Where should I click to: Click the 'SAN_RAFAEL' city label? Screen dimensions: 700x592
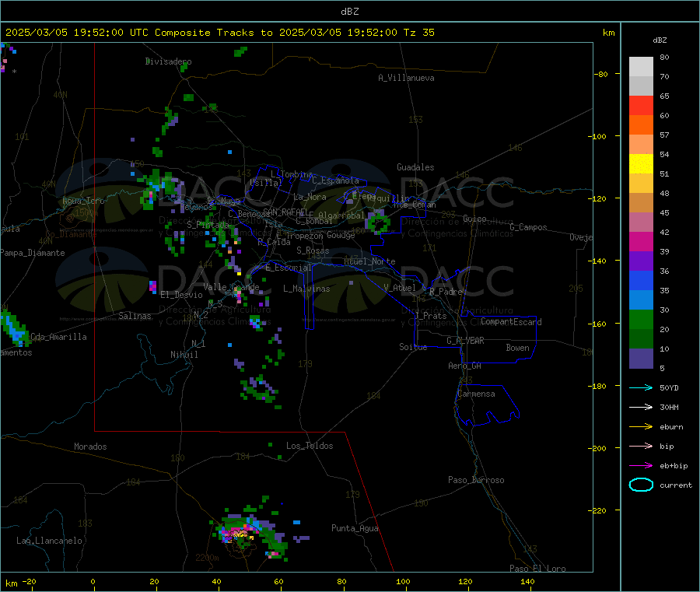point(285,212)
